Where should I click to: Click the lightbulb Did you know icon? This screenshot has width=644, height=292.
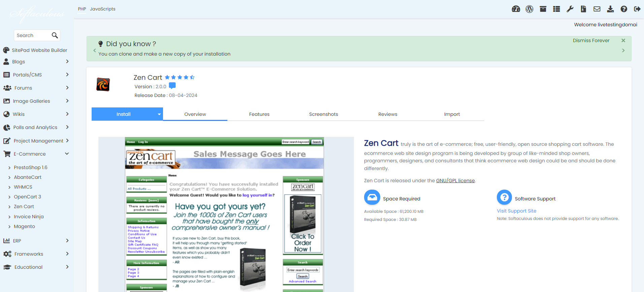coord(100,44)
